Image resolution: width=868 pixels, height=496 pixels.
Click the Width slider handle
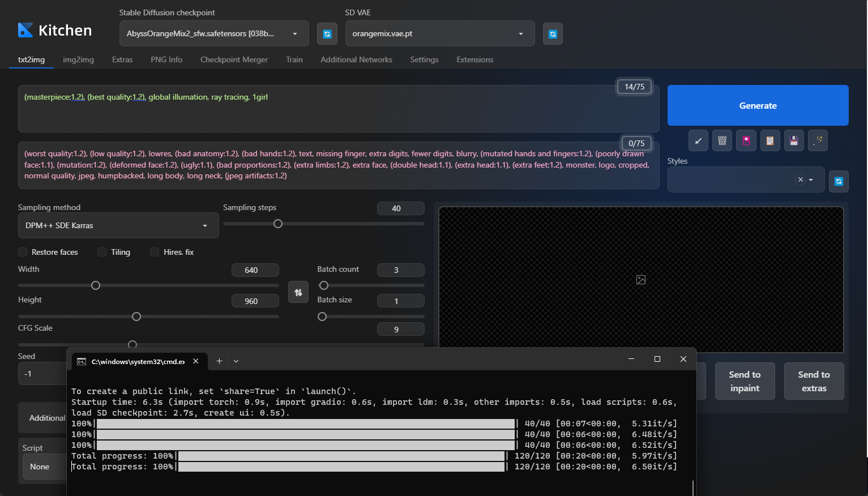pos(96,285)
